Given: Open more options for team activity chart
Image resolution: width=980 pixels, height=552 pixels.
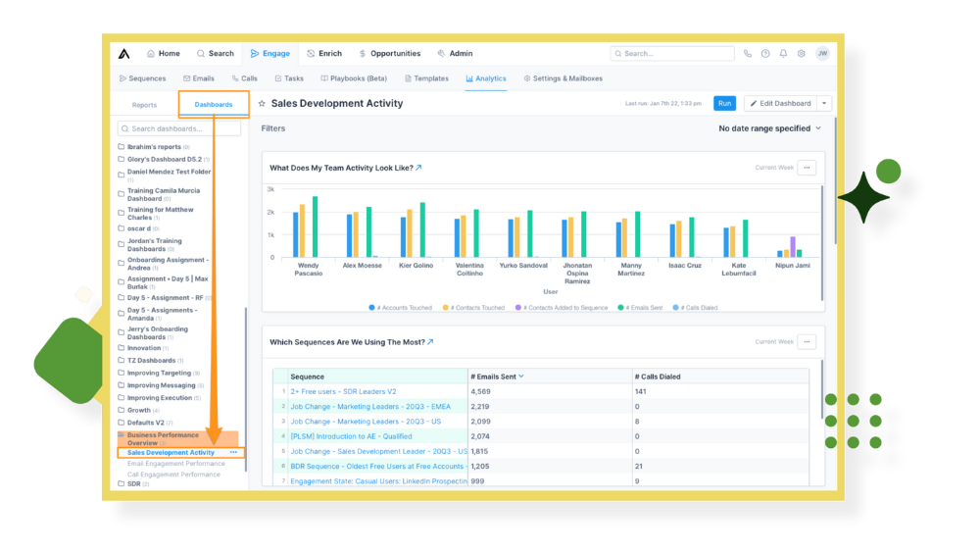Looking at the screenshot, I should click(807, 168).
